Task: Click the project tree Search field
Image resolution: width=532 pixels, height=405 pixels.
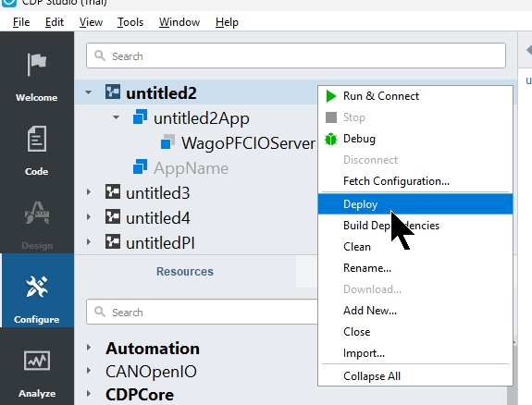Action: 296,55
